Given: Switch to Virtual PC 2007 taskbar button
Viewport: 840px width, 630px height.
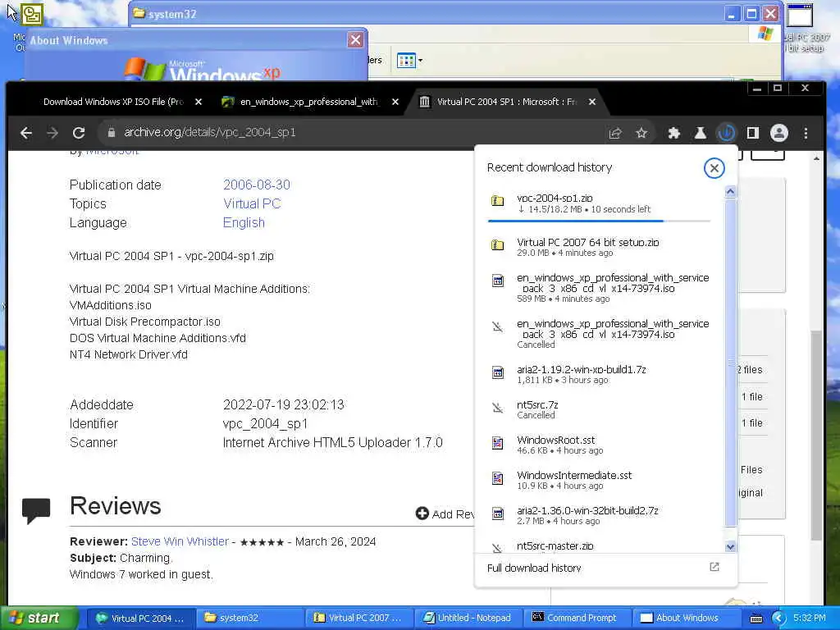Looking at the screenshot, I should [358, 619].
